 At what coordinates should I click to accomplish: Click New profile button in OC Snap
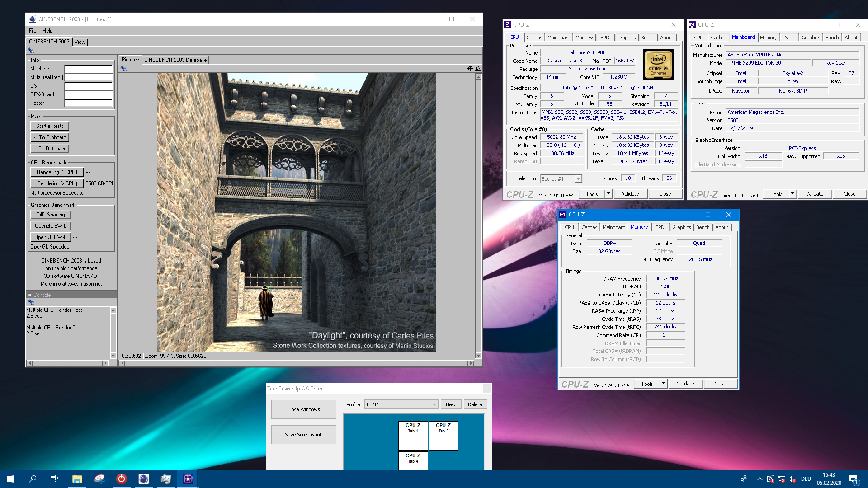coord(451,404)
